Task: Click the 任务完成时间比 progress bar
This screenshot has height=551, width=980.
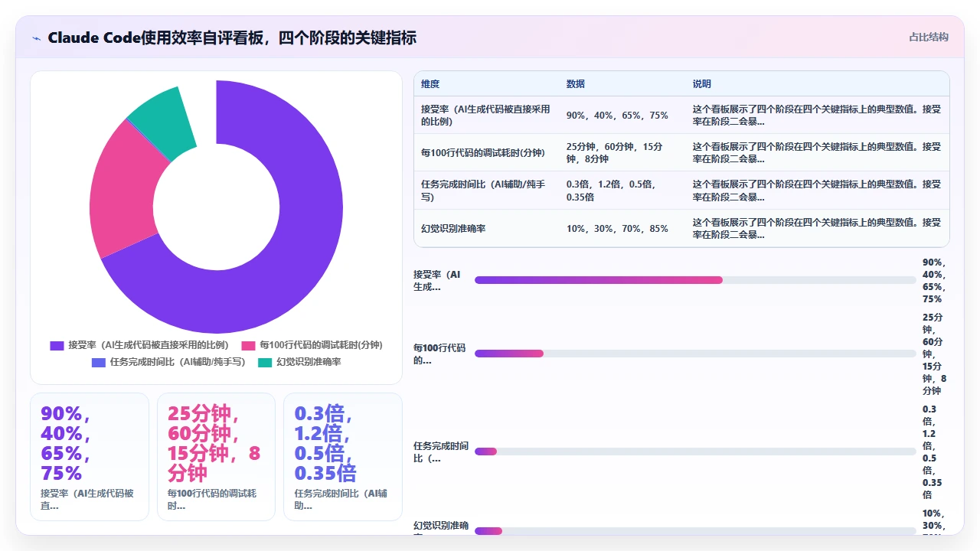Action: pyautogui.click(x=695, y=452)
